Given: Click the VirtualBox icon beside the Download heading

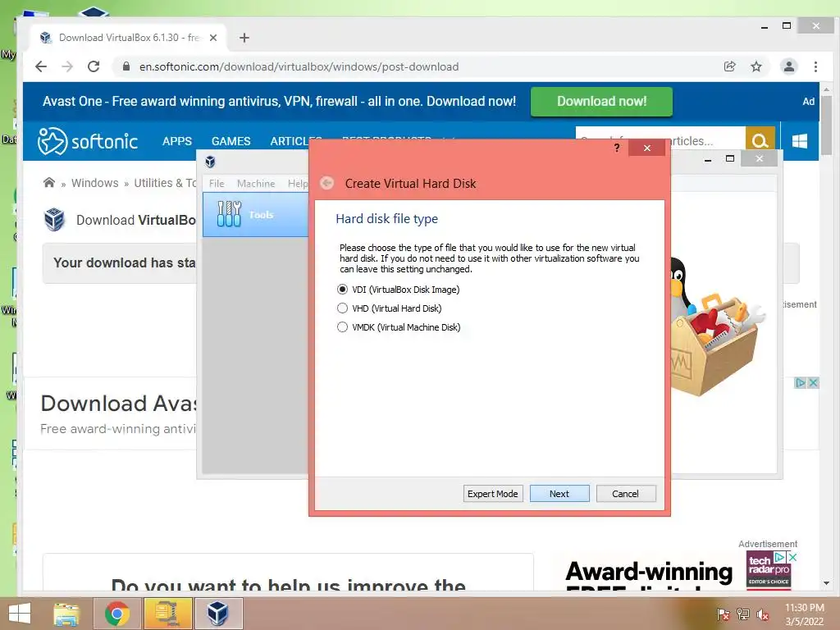Looking at the screenshot, I should (x=54, y=220).
